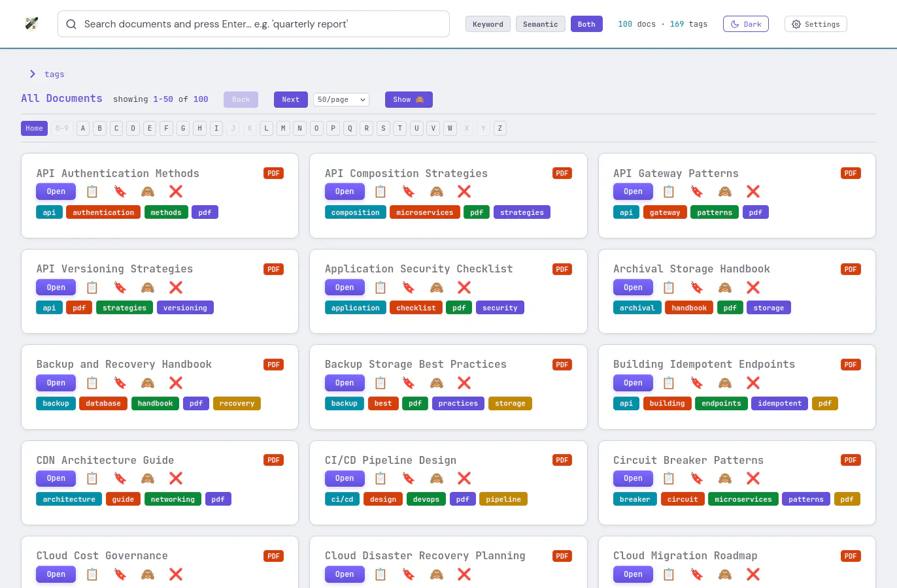Click clipboard icon on API Composition Strategies
Screen dimensions: 897x588
tap(381, 191)
